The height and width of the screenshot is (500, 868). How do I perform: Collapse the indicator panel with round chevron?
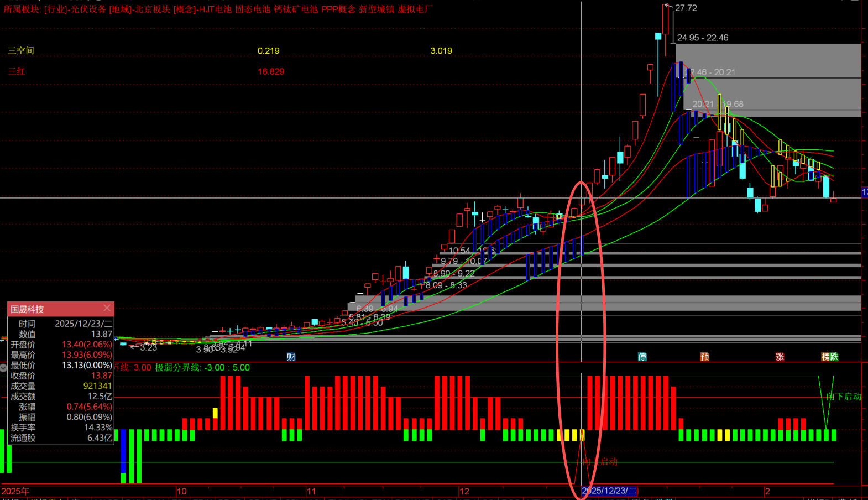3,367
